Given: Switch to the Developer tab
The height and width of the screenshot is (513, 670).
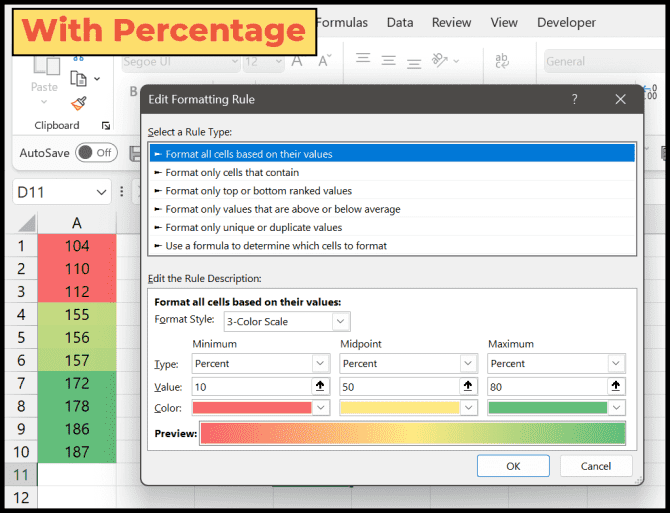Looking at the screenshot, I should pos(566,22).
